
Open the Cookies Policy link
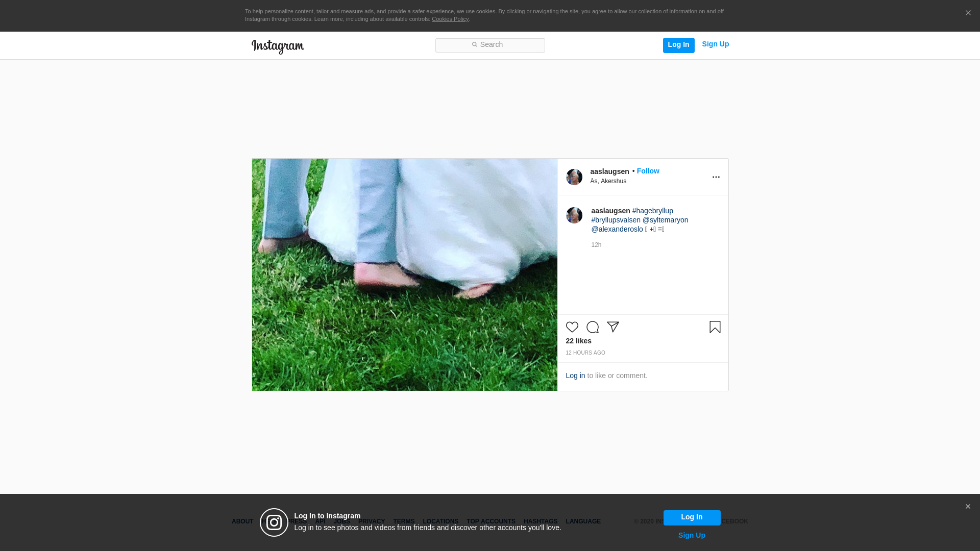click(x=450, y=19)
